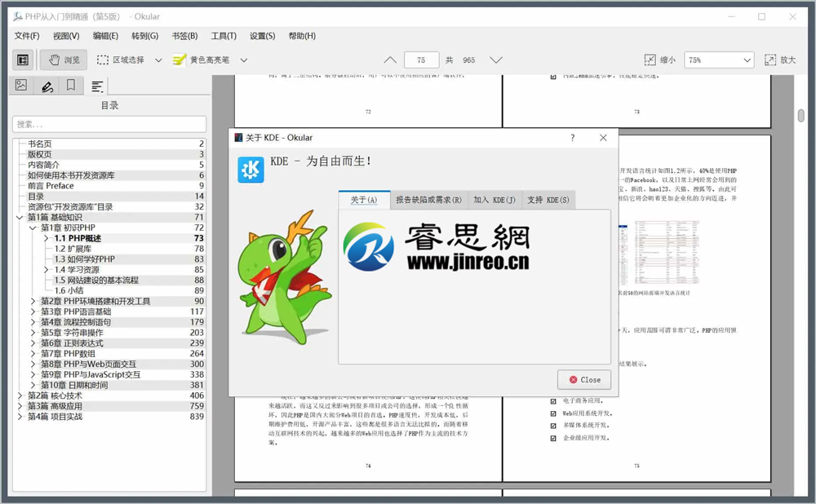Open the annotations sidebar tab
Screen dimensions: 816x504
(x=47, y=86)
